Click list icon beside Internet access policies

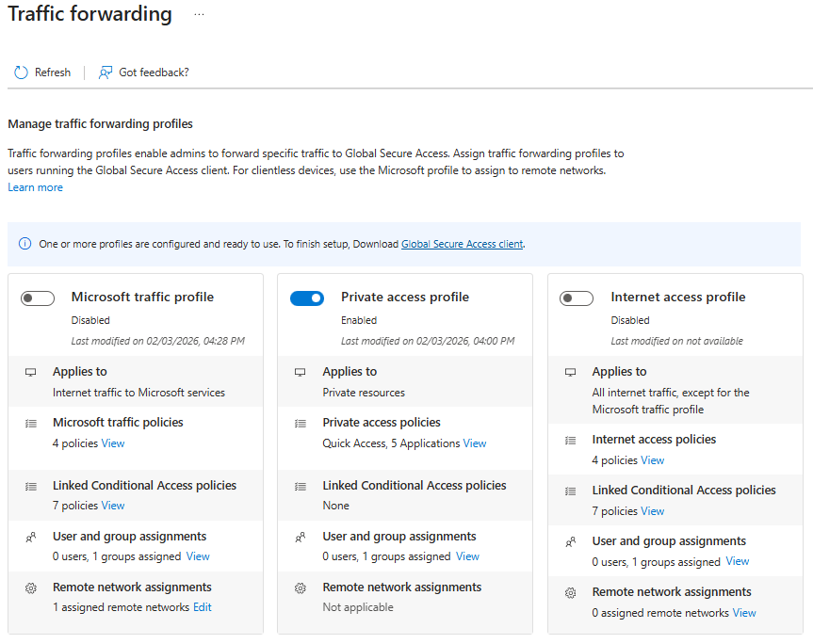pos(570,441)
